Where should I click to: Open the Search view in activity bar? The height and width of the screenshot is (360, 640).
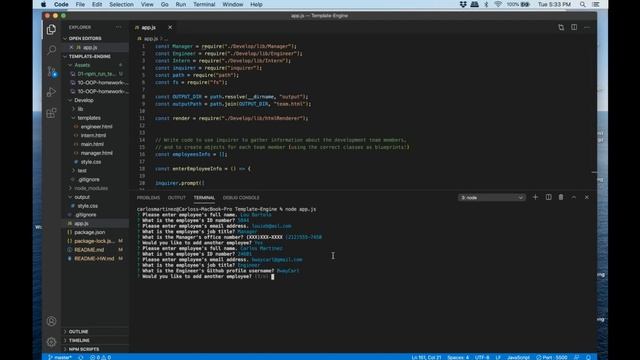[51, 50]
